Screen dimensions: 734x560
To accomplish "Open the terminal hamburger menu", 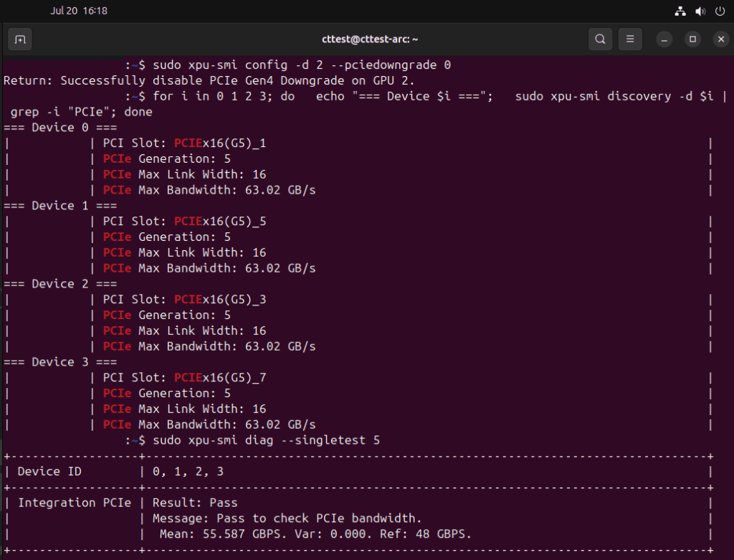I will [630, 39].
